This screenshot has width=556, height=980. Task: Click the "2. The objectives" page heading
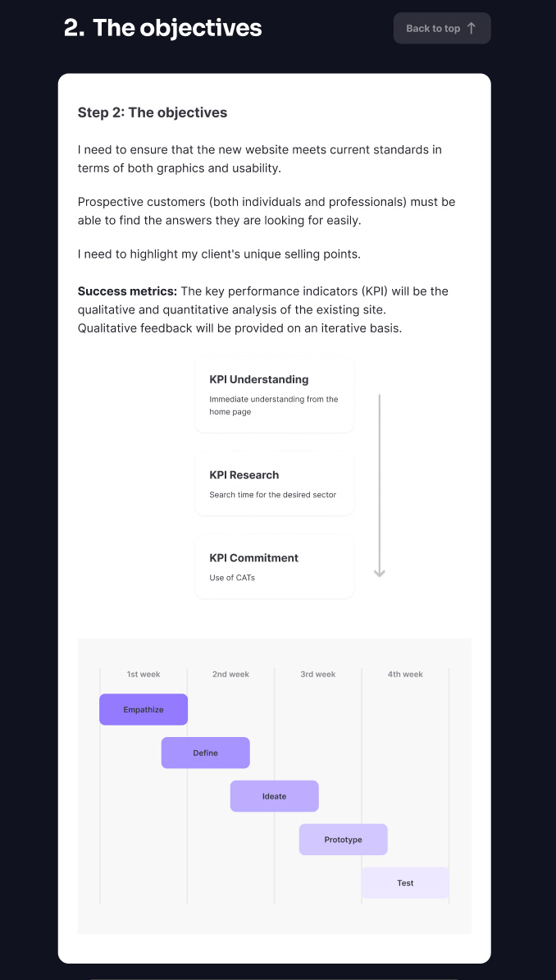(162, 28)
